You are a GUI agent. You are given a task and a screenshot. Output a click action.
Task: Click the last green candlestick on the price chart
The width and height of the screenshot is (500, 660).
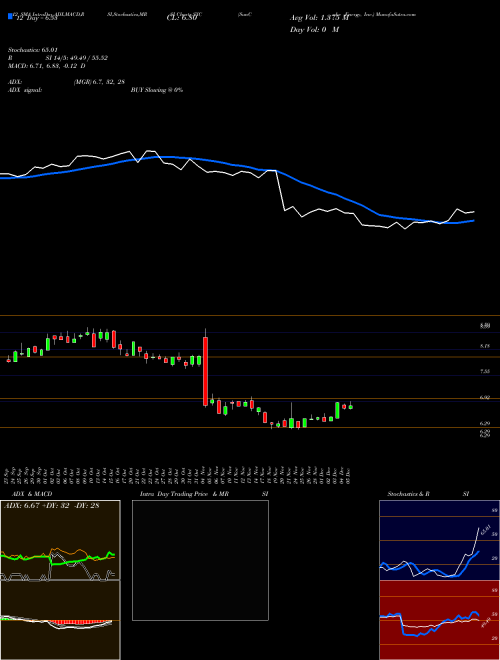351,407
